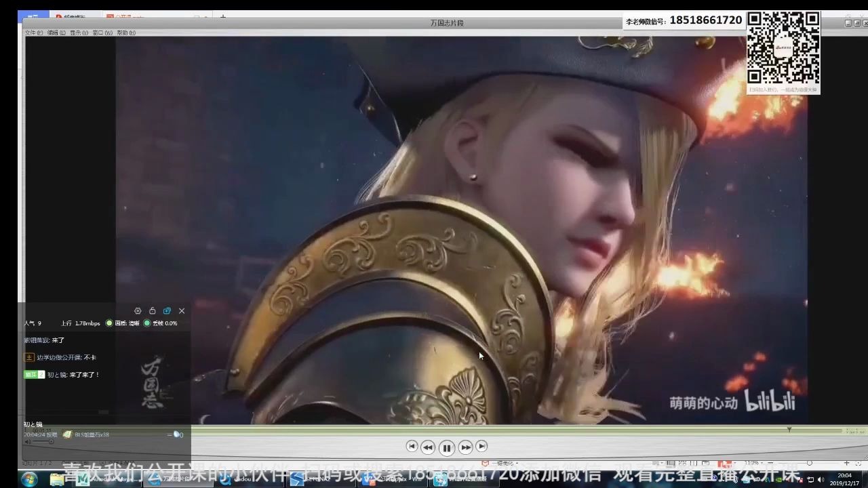
Task: Mute the player via the speaker icon
Action: click(28, 441)
